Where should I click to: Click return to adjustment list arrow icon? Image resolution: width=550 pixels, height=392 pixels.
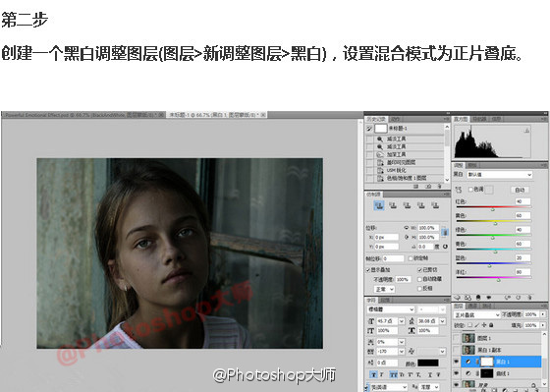(x=458, y=298)
